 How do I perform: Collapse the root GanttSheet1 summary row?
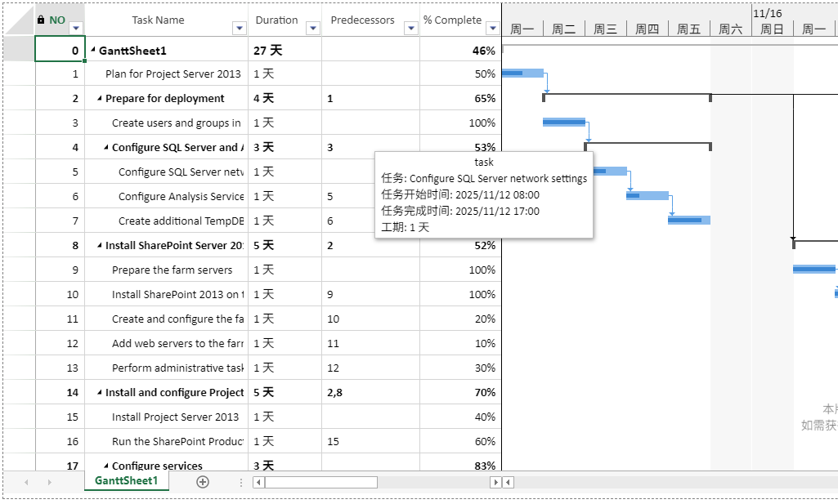pos(92,51)
